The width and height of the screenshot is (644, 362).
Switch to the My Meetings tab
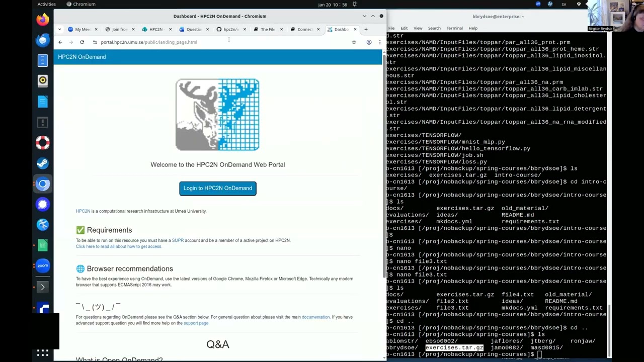pos(83,29)
